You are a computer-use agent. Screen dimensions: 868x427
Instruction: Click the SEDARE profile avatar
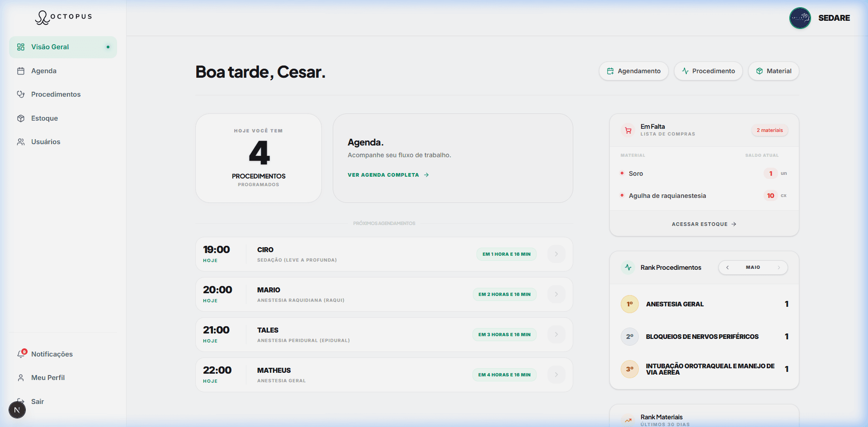tap(800, 18)
